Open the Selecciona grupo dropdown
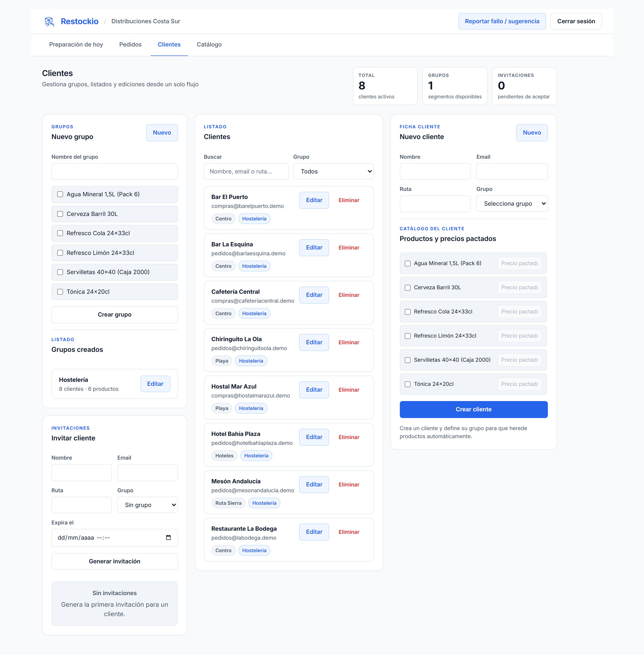This screenshot has width=644, height=655. tap(512, 203)
